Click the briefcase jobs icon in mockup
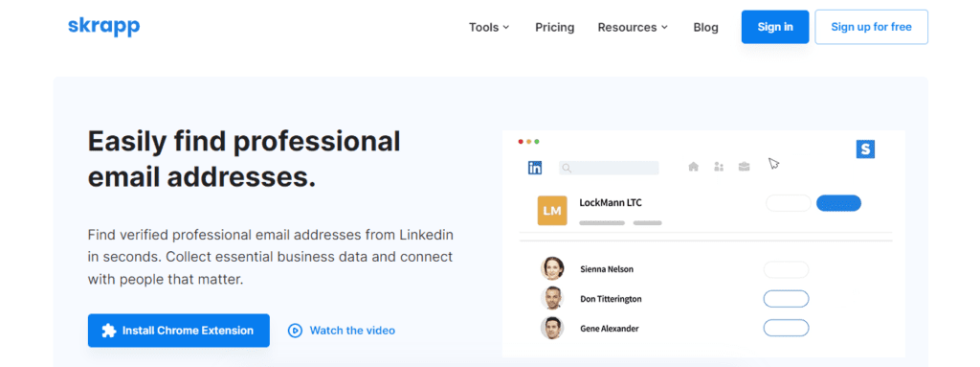Image resolution: width=980 pixels, height=367 pixels. 744,167
